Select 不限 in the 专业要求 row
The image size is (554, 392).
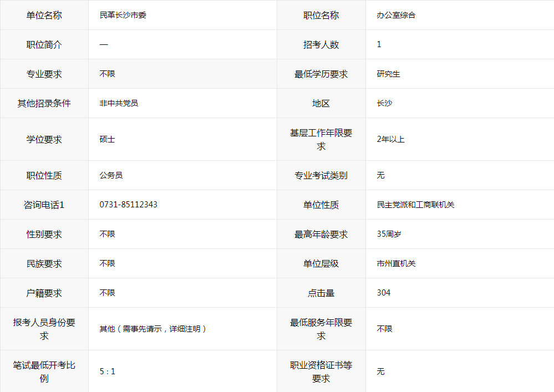coord(108,74)
